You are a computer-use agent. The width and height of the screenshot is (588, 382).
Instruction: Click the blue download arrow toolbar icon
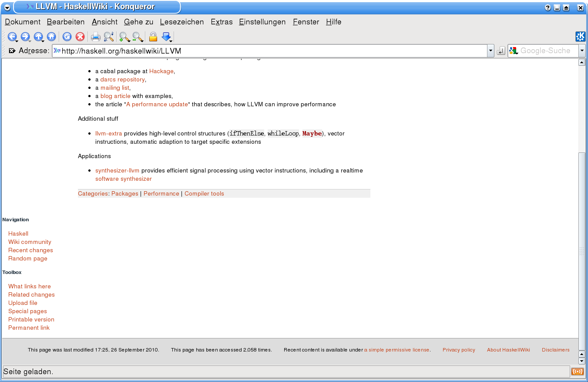[166, 37]
